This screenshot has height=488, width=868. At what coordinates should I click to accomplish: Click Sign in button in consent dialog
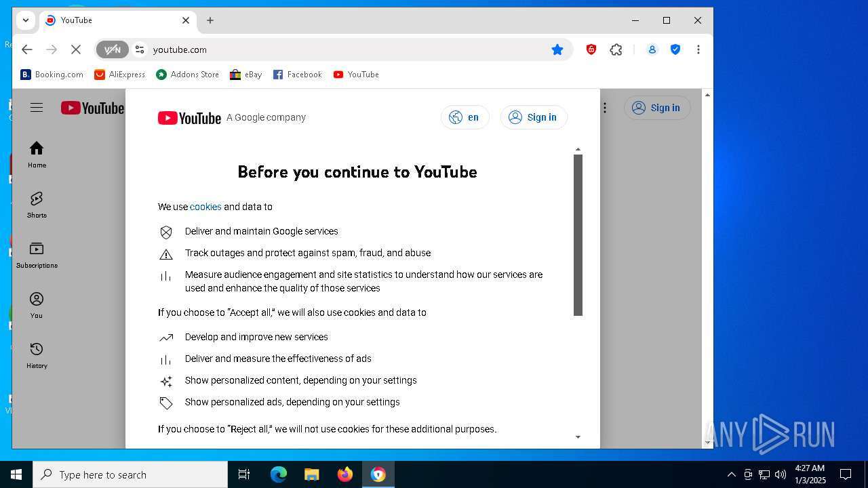(534, 117)
